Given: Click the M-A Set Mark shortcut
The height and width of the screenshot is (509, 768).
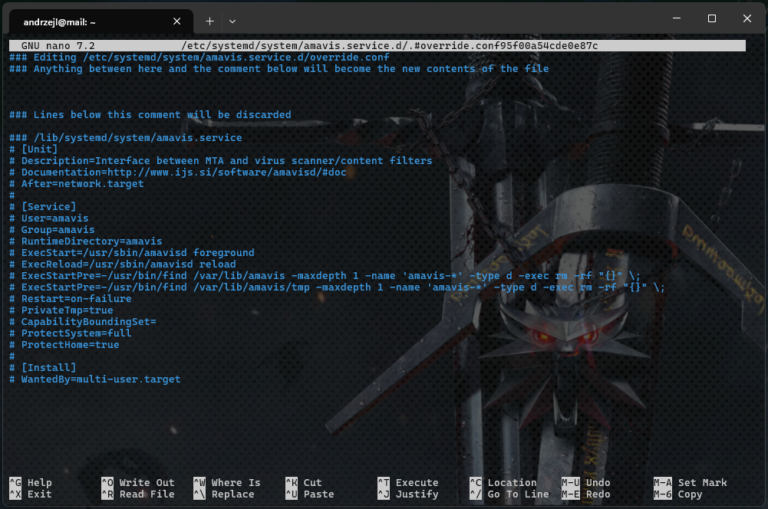Looking at the screenshot, I should click(x=690, y=483).
